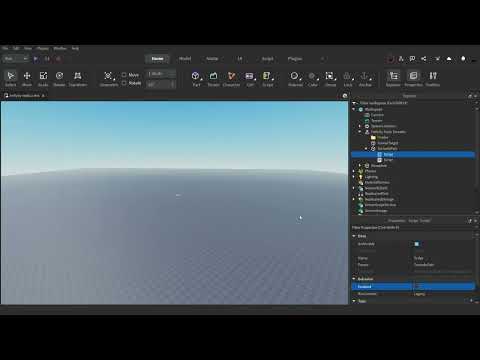Switch to the Model tab
This screenshot has width=480, height=360.
(x=185, y=59)
